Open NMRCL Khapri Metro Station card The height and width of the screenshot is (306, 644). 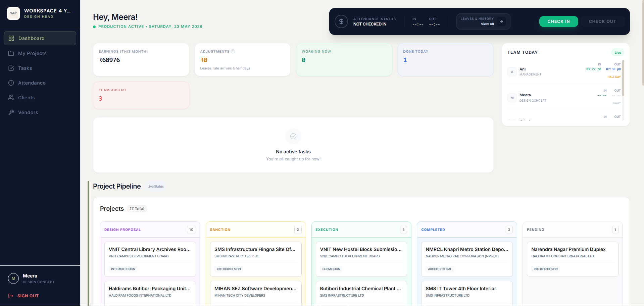coord(467,259)
